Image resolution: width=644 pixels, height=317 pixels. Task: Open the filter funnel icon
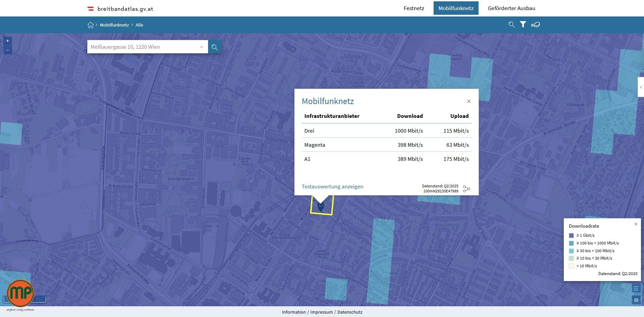tap(523, 25)
